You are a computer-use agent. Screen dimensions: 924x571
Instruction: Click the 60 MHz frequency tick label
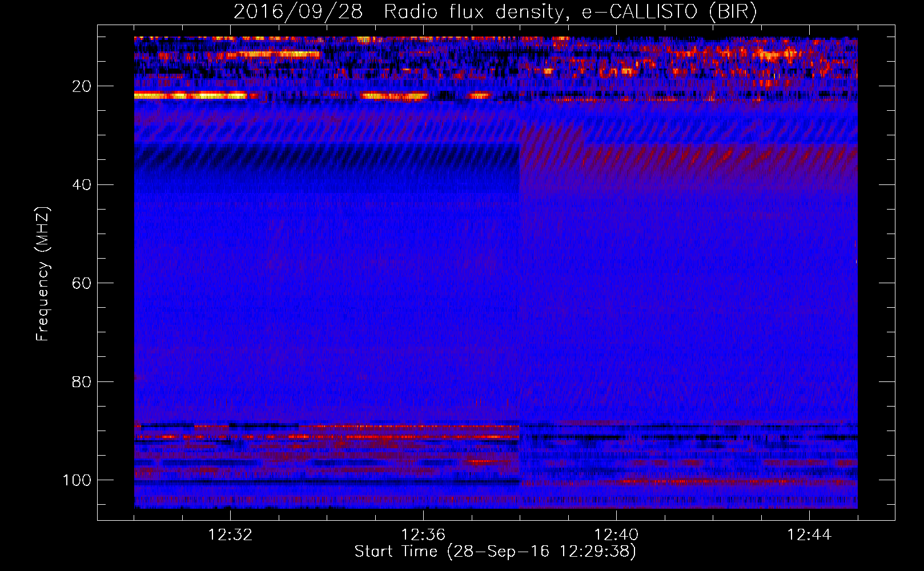[x=82, y=283]
